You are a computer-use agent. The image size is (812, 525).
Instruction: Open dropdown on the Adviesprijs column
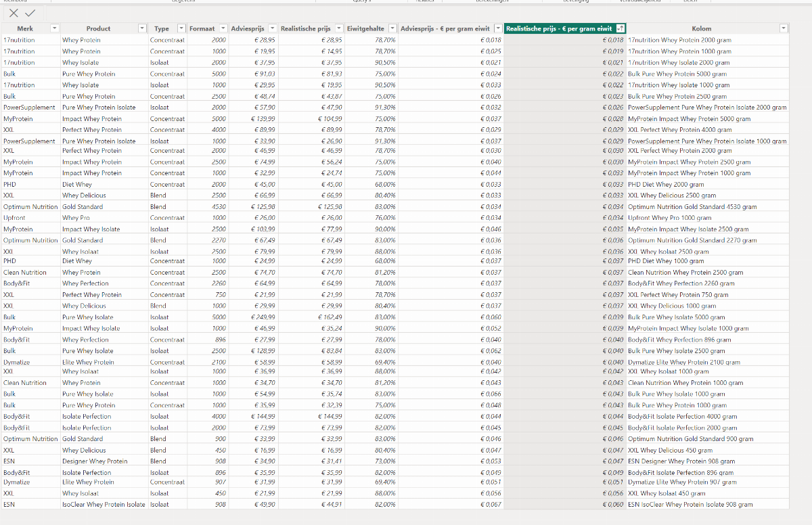click(272, 28)
